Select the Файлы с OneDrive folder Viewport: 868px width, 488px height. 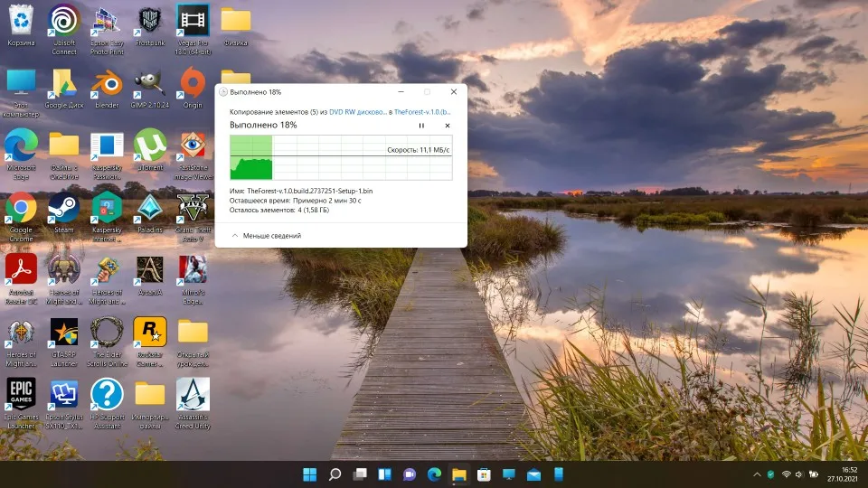(x=64, y=155)
